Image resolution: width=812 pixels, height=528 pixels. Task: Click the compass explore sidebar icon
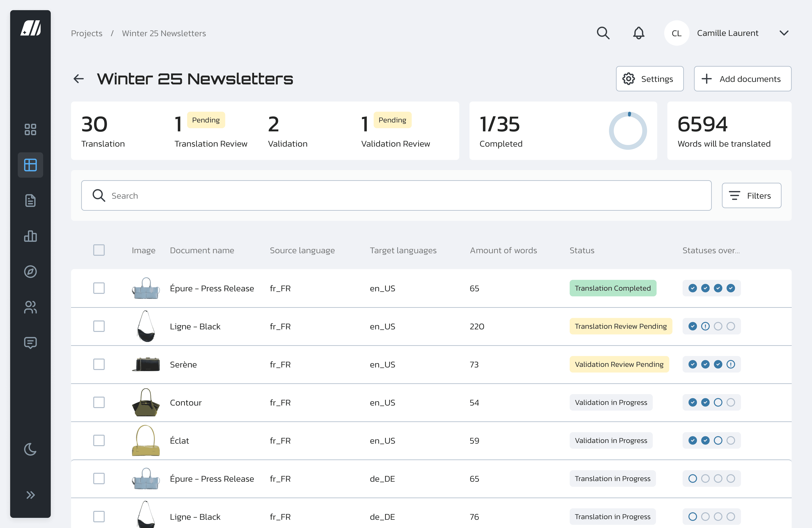click(30, 272)
